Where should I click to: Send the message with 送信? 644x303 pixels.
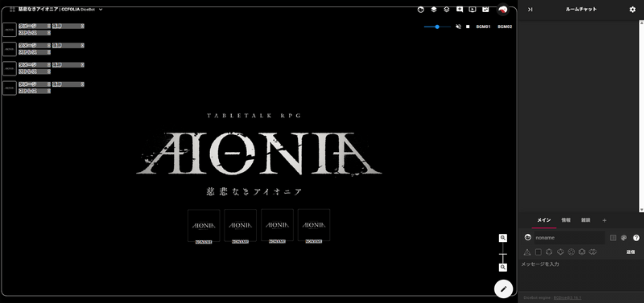631,252
